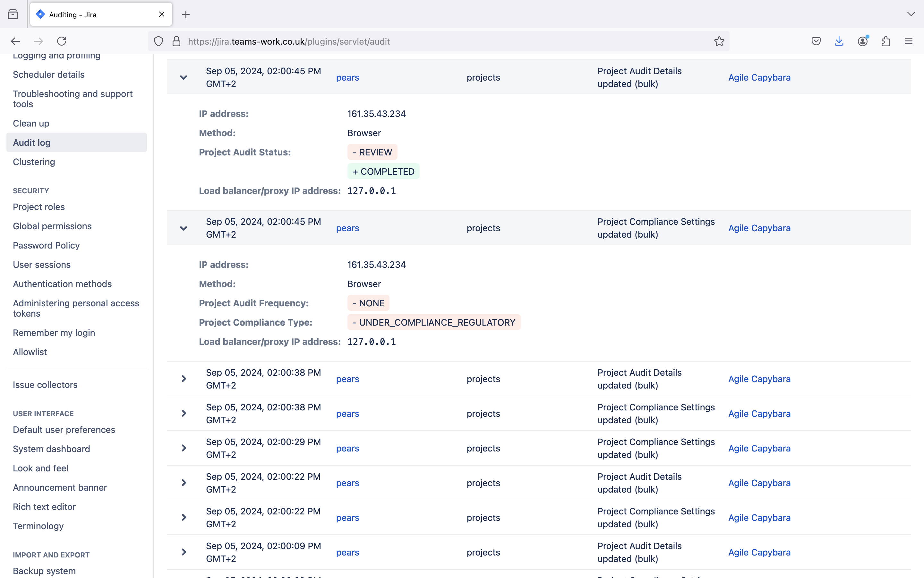Image resolution: width=924 pixels, height=578 pixels.
Task: Click the browser forward arrow
Action: click(38, 41)
